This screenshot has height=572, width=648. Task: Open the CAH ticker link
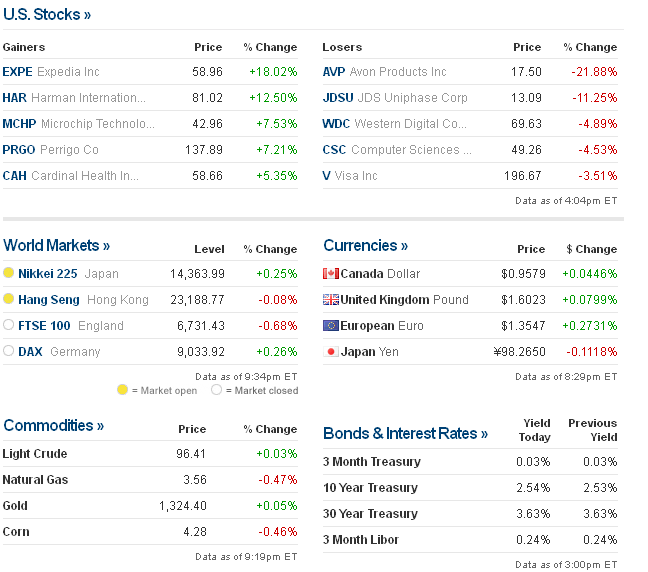click(14, 176)
